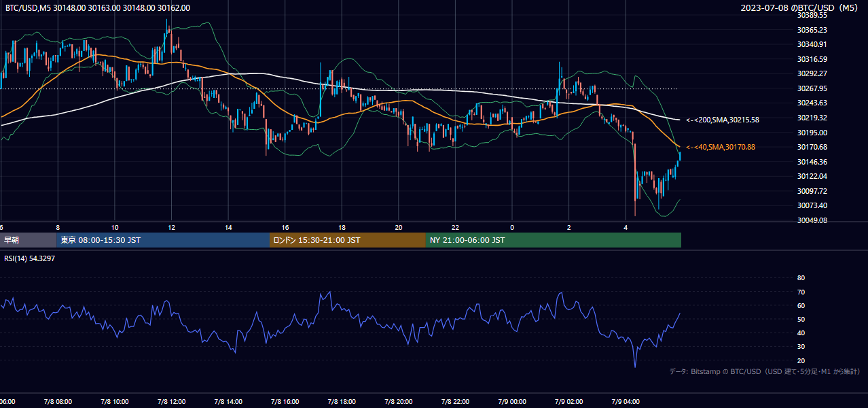This screenshot has width=868, height=408.
Task: Select the 東京 08:00-15:30 JST session bar
Action: (163, 240)
